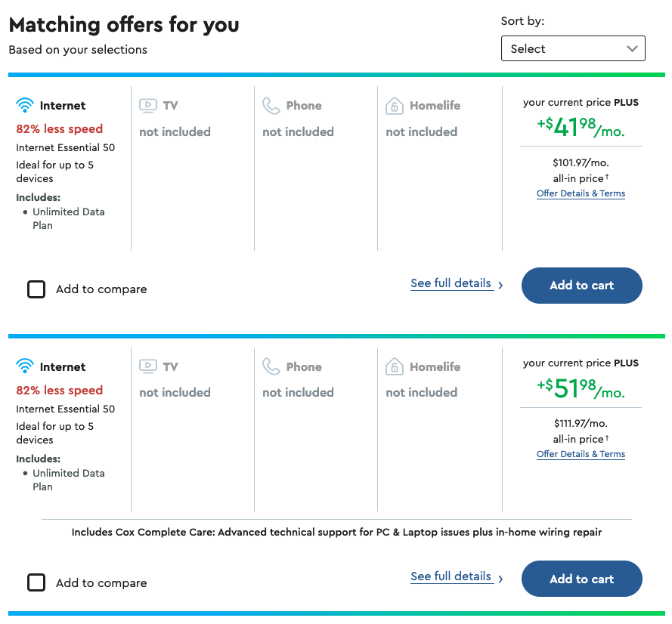
Task: Check Add to compare for the $51.98 offer
Action: [36, 583]
